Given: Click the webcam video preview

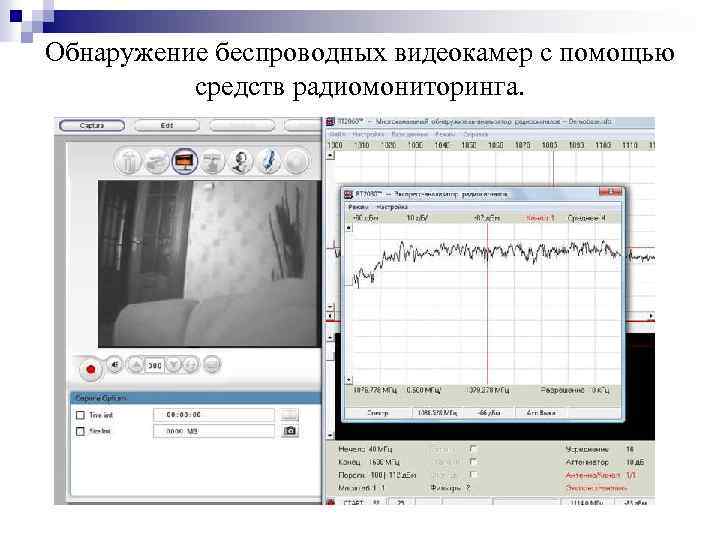Looking at the screenshot, I should point(209,264).
